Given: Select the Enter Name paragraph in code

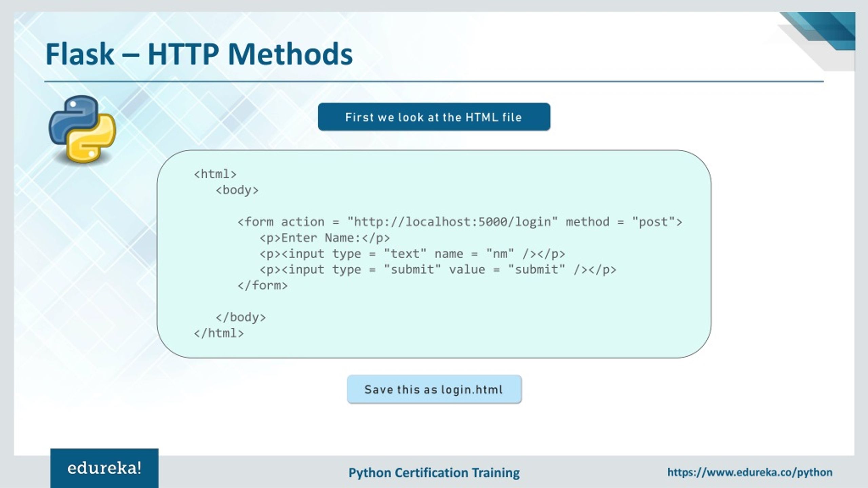Looking at the screenshot, I should point(325,237).
